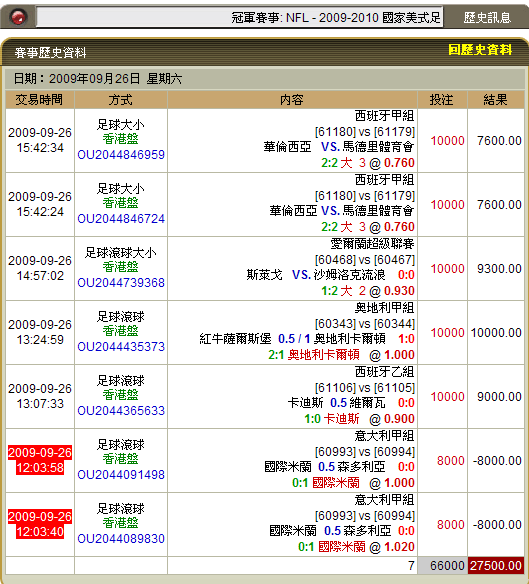Open bet ID OU2044089830
This screenshot has width=529, height=584.
click(121, 539)
